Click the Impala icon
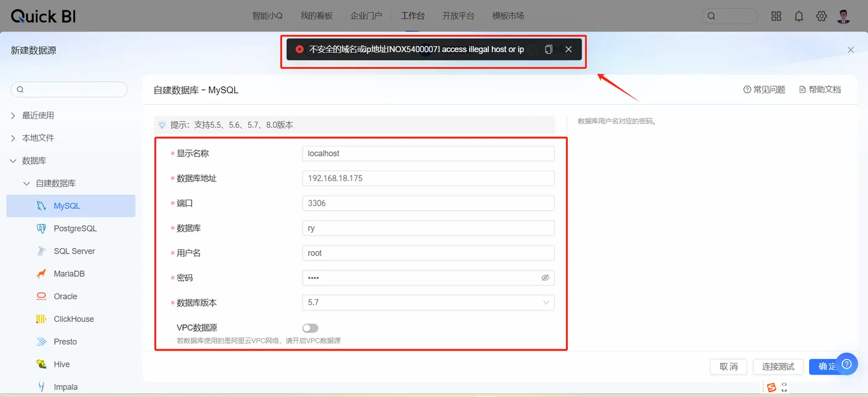 pyautogui.click(x=42, y=387)
